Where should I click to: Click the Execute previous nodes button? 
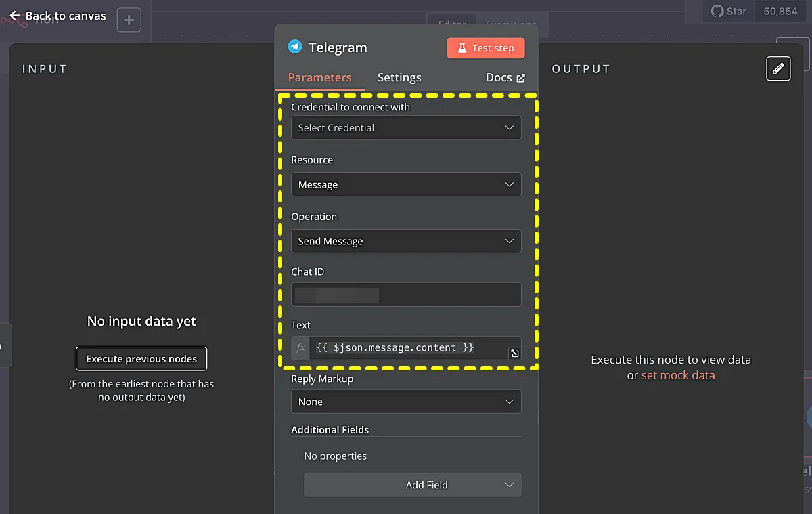141,359
